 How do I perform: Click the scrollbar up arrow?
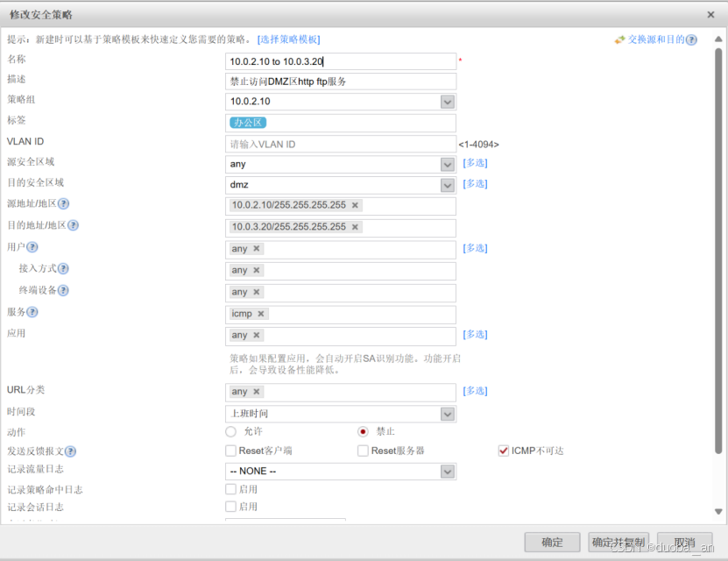718,39
